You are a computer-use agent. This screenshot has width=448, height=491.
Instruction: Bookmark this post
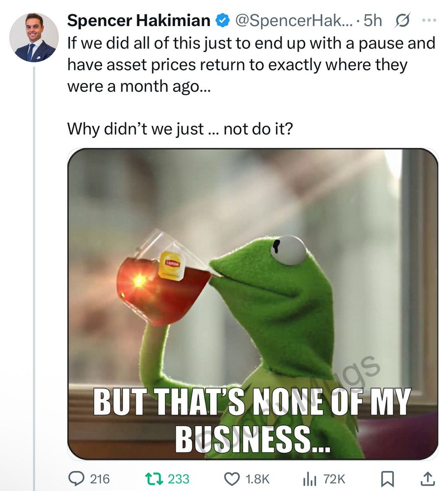pos(387,479)
